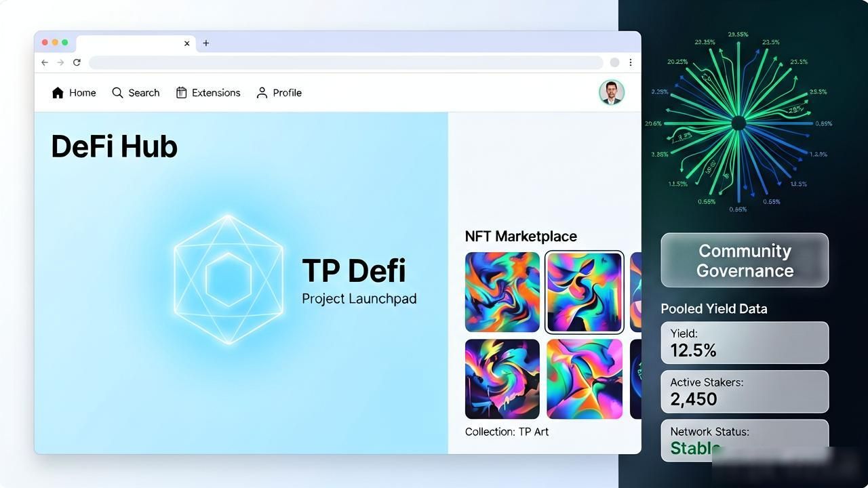
Task: Reload the page with refresh icon
Action: 77,62
